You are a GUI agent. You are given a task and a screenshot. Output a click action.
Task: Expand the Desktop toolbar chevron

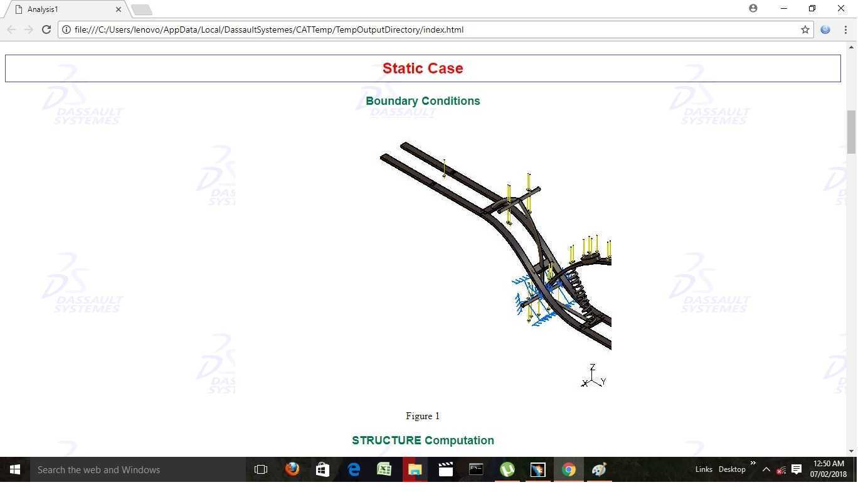click(753, 464)
